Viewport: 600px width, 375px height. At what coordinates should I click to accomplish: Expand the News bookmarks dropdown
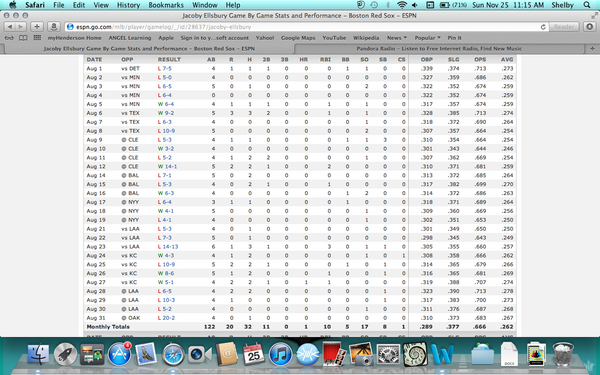click(396, 38)
